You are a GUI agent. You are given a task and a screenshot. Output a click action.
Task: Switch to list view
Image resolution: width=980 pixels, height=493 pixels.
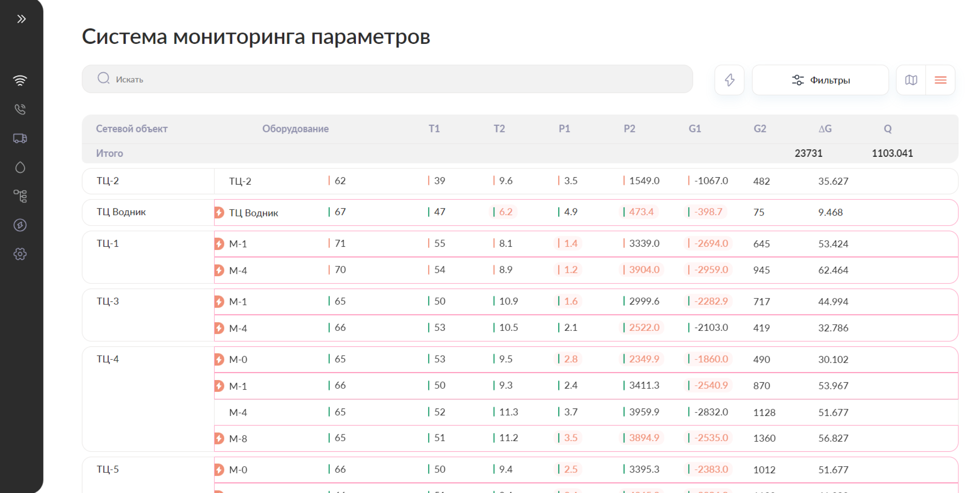[940, 80]
